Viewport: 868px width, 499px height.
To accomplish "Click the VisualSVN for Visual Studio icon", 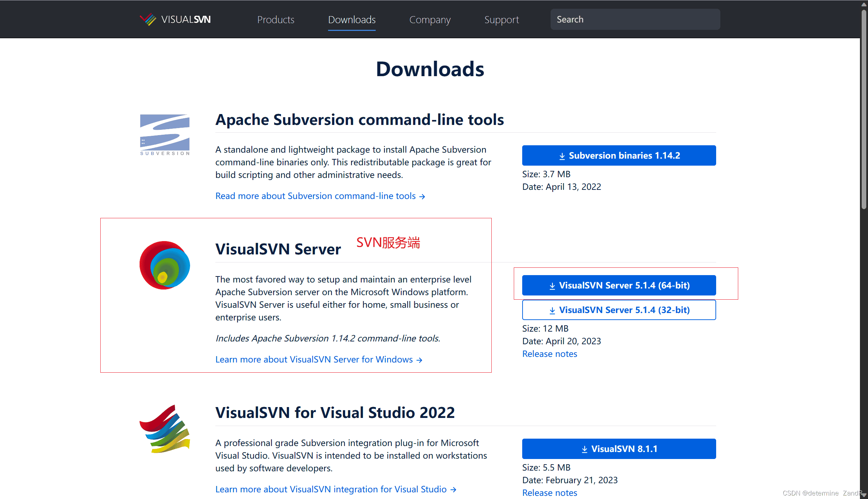I will coord(164,429).
